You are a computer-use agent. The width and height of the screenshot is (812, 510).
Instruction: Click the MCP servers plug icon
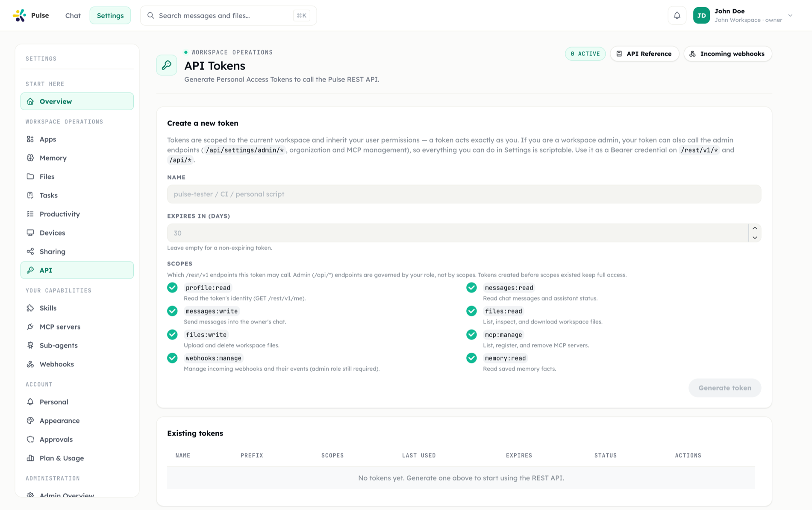[x=30, y=327]
